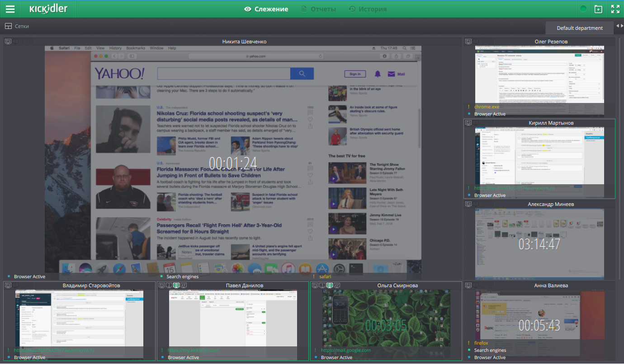Click the monitor icon on Владимир Старовойтов tile
Screen dimensions: 624x364
click(x=8, y=285)
